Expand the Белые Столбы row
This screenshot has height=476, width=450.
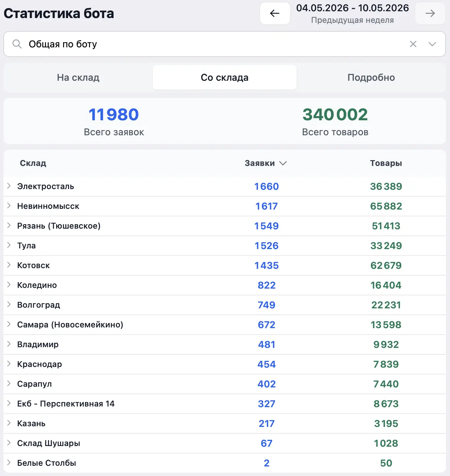9,463
